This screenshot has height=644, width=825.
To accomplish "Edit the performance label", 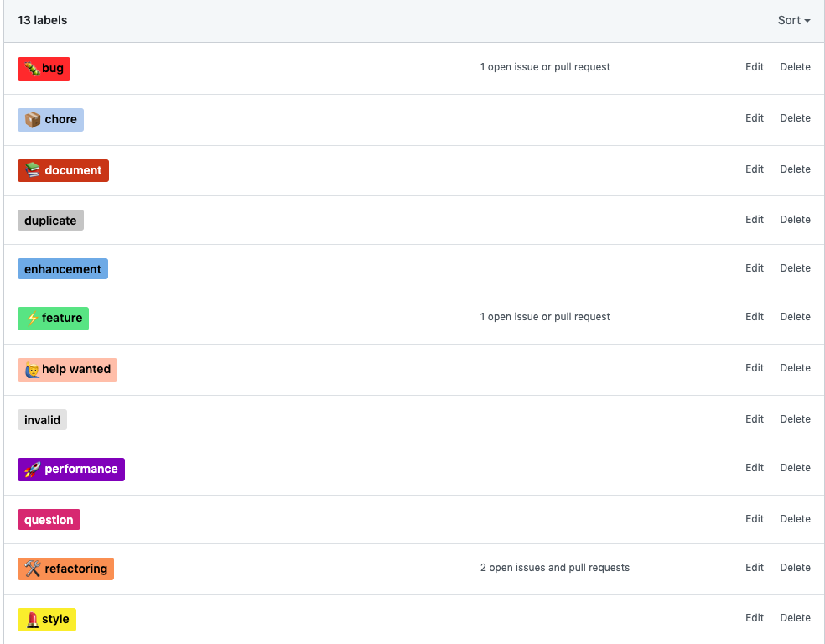I will pyautogui.click(x=755, y=468).
